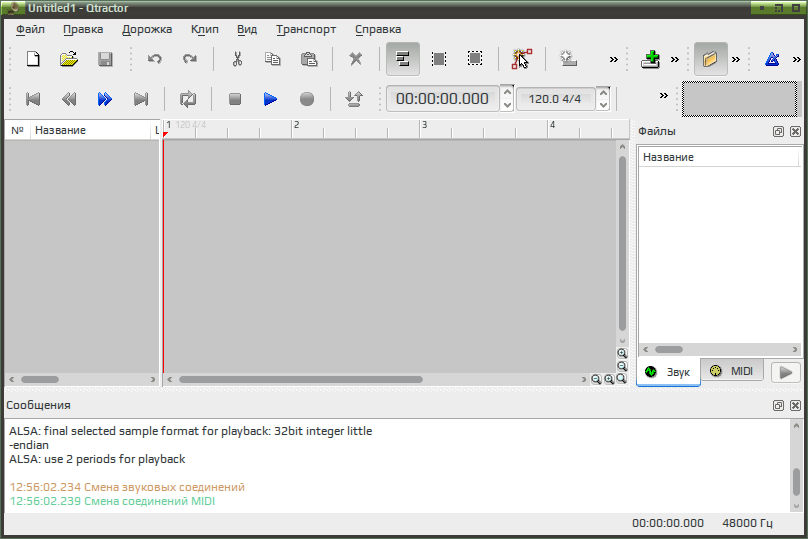Expand track toolbar overflow chevron
Viewport: 808px width, 539px height.
tap(675, 59)
